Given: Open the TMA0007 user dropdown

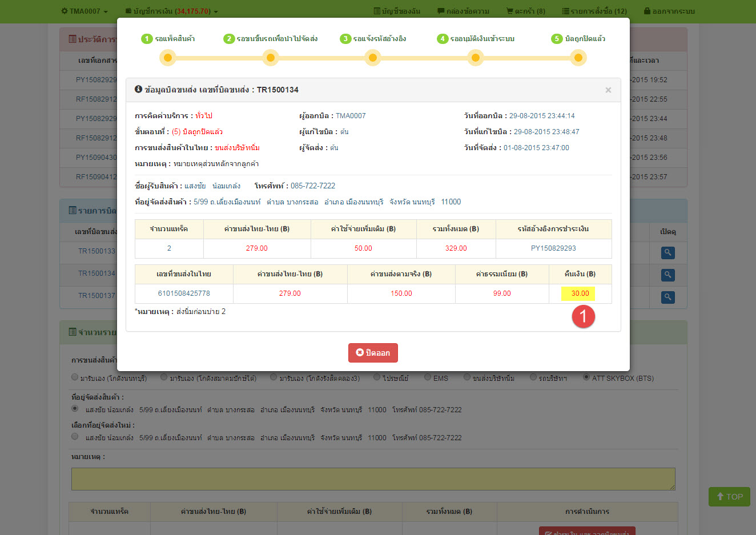Looking at the screenshot, I should [84, 11].
